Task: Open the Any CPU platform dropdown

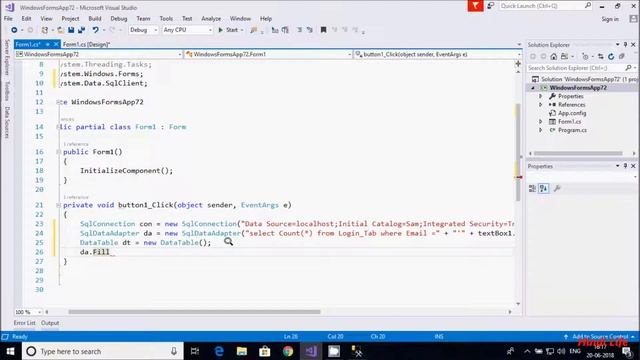Action: tap(188, 30)
